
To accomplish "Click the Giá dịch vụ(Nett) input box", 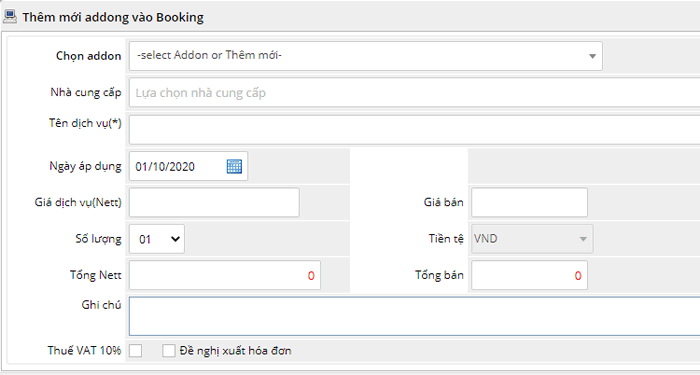I will 214,202.
